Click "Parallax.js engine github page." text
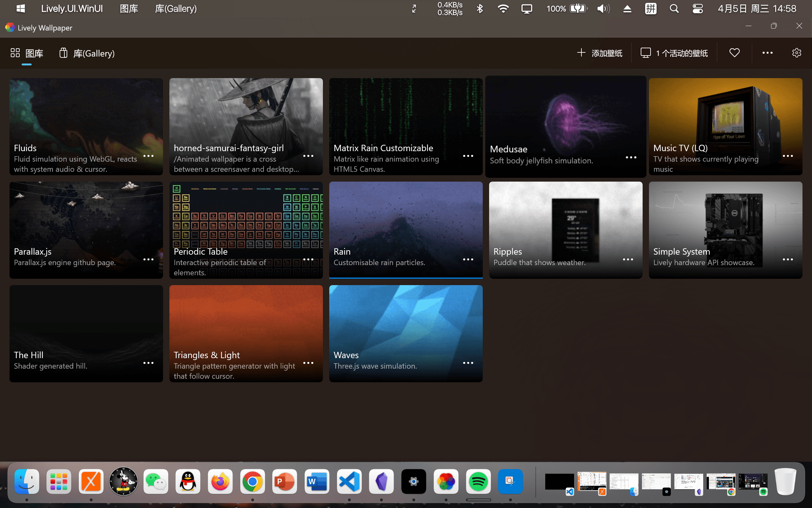The height and width of the screenshot is (508, 812). [65, 262]
